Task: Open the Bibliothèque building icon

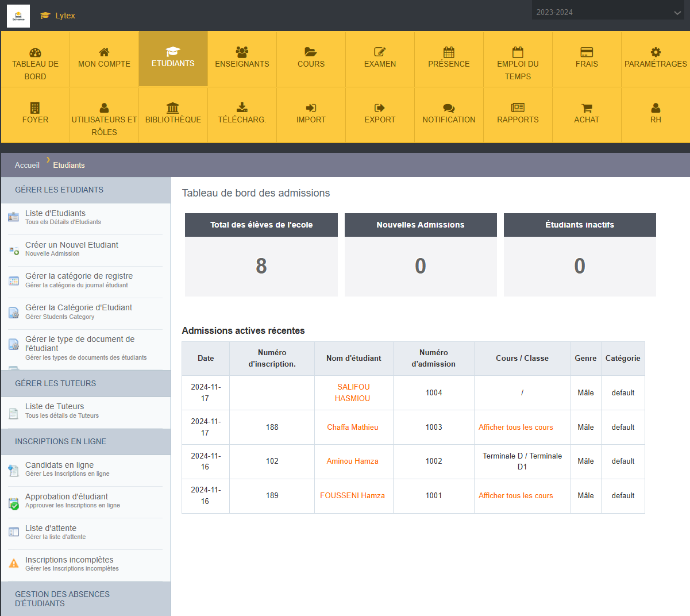Action: 173,107
